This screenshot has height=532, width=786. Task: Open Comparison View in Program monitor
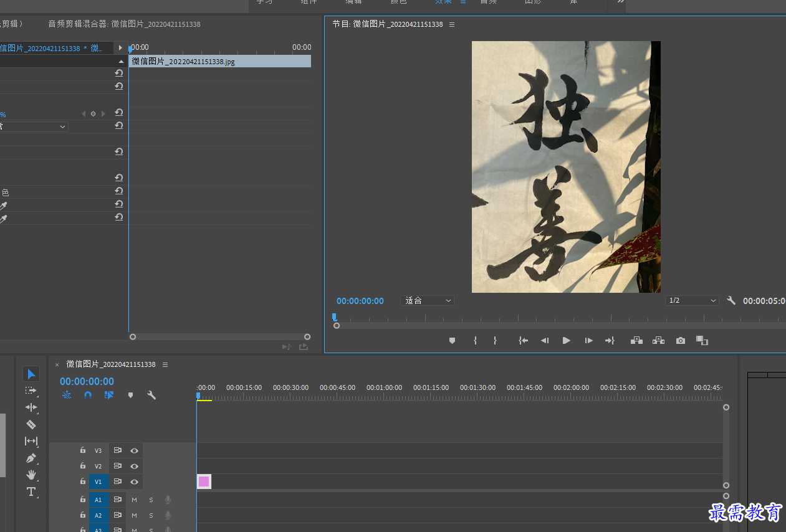point(702,341)
